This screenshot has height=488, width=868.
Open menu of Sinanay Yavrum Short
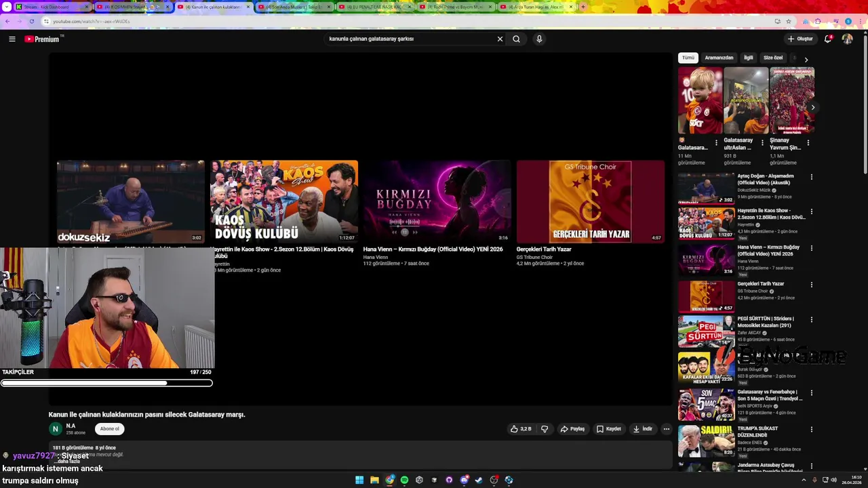[x=808, y=143]
